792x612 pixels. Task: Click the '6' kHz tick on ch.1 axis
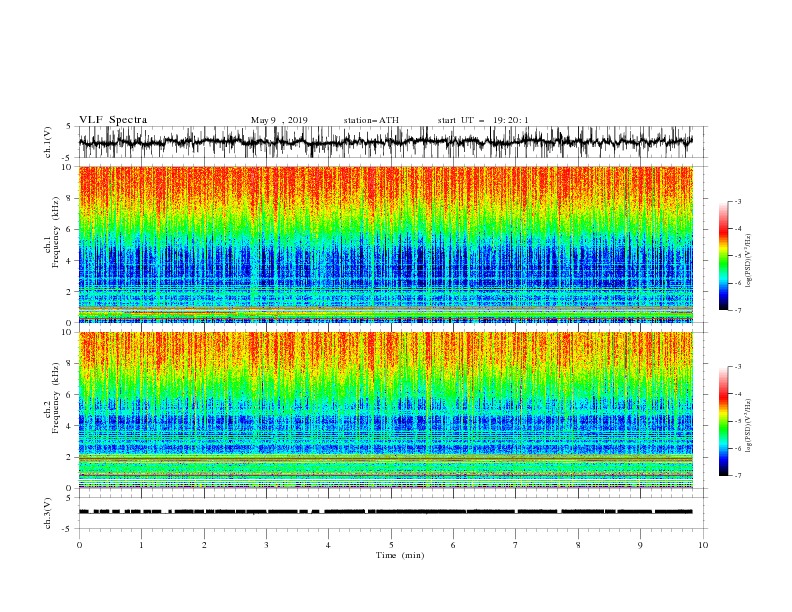[x=70, y=230]
